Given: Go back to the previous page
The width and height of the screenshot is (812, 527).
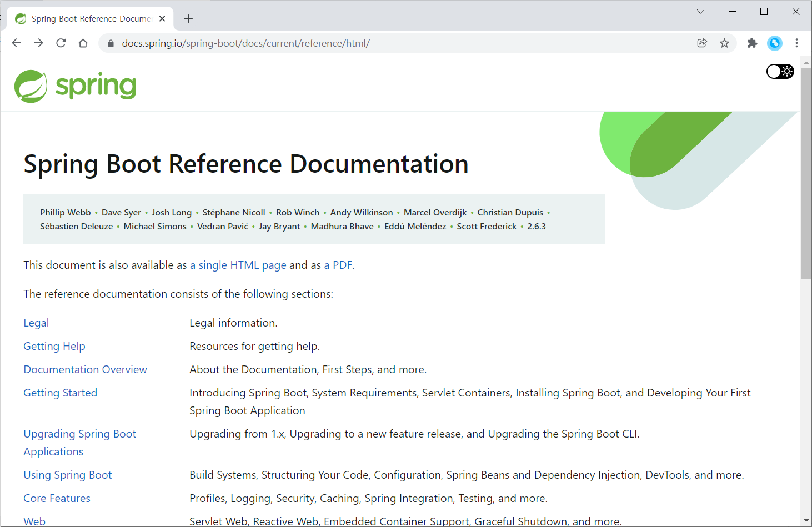Looking at the screenshot, I should pyautogui.click(x=16, y=43).
